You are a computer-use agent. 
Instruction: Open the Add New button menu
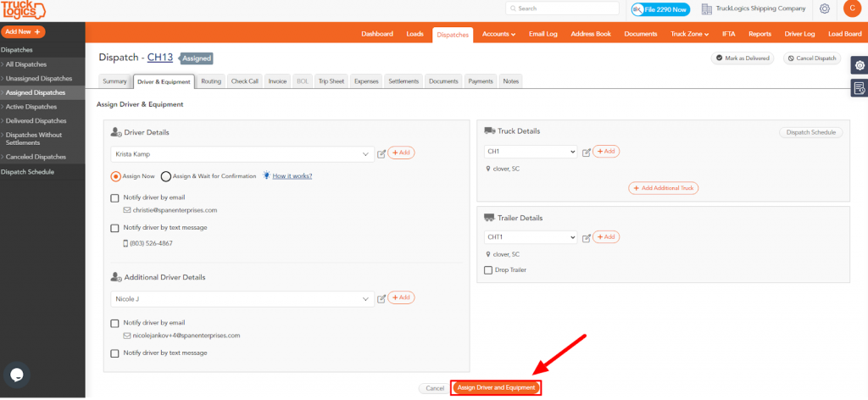point(23,32)
